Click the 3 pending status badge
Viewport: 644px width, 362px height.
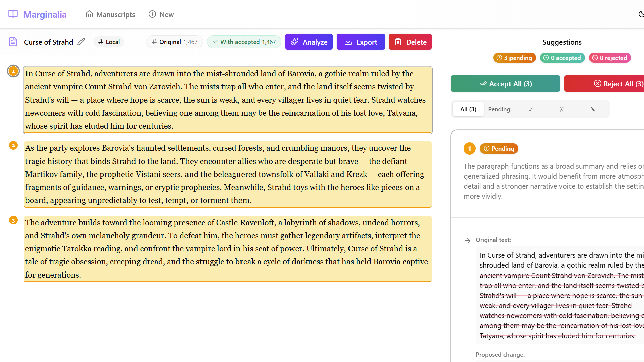click(x=515, y=58)
